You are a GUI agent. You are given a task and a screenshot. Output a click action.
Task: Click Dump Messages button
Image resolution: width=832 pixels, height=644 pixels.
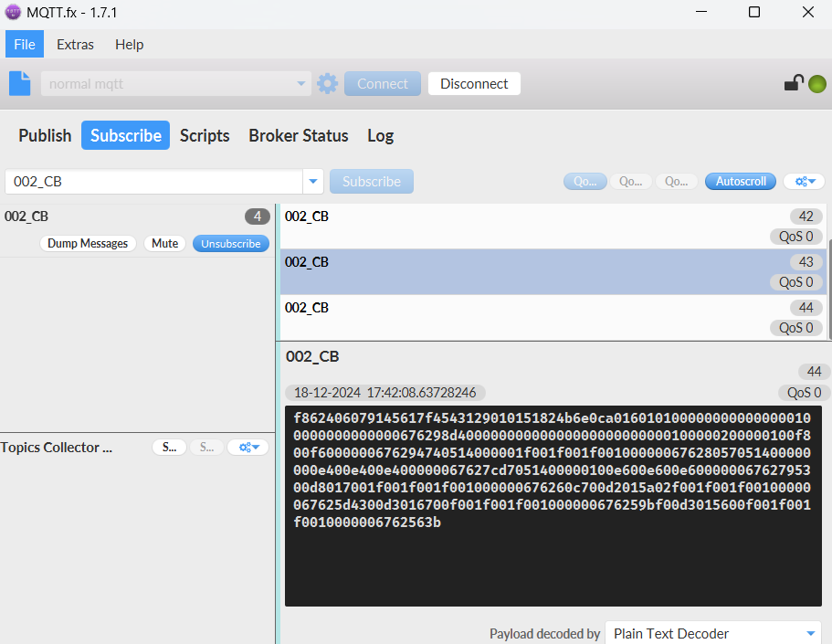[88, 244]
